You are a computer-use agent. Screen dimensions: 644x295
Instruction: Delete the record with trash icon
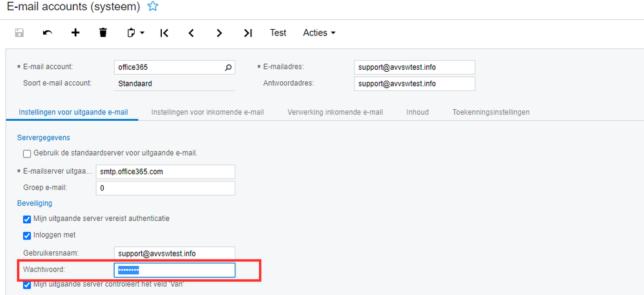103,33
